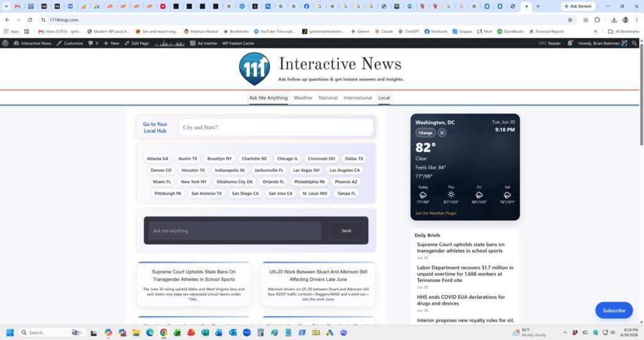Open the WordPress logo menu in admin bar

coord(5,43)
